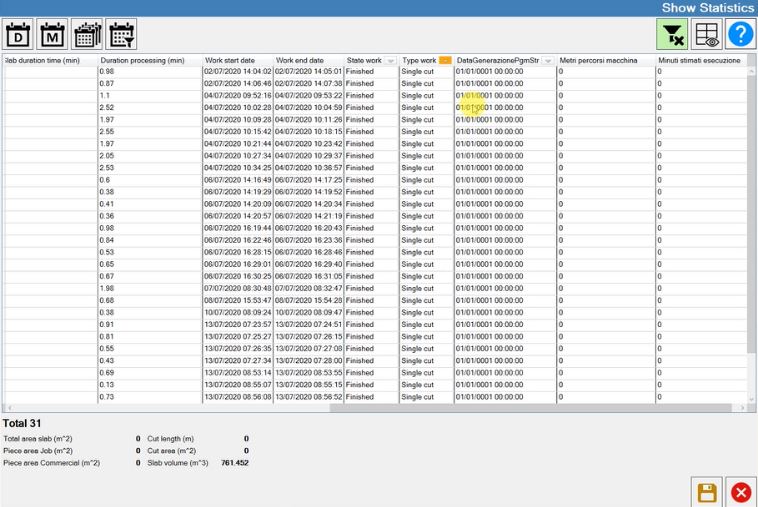Select the monthly calendar filter icon
Viewport: 758px width, 507px height.
[53, 34]
